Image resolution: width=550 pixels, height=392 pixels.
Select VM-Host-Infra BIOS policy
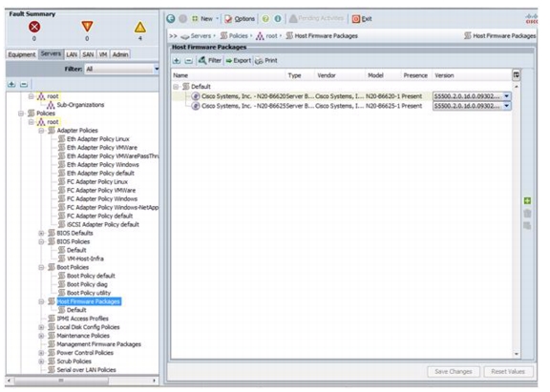click(x=85, y=258)
